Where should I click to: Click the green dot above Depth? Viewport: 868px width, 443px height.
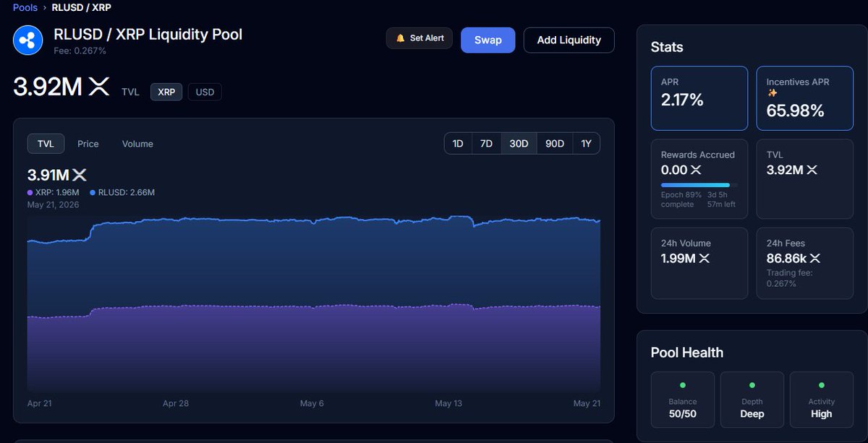pyautogui.click(x=752, y=385)
